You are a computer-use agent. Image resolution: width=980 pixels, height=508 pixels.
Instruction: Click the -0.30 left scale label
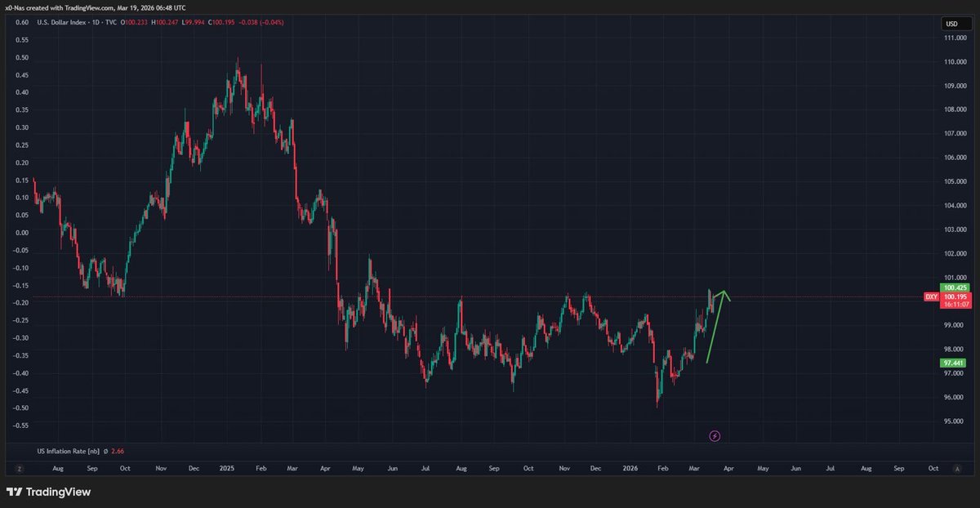pyautogui.click(x=21, y=338)
